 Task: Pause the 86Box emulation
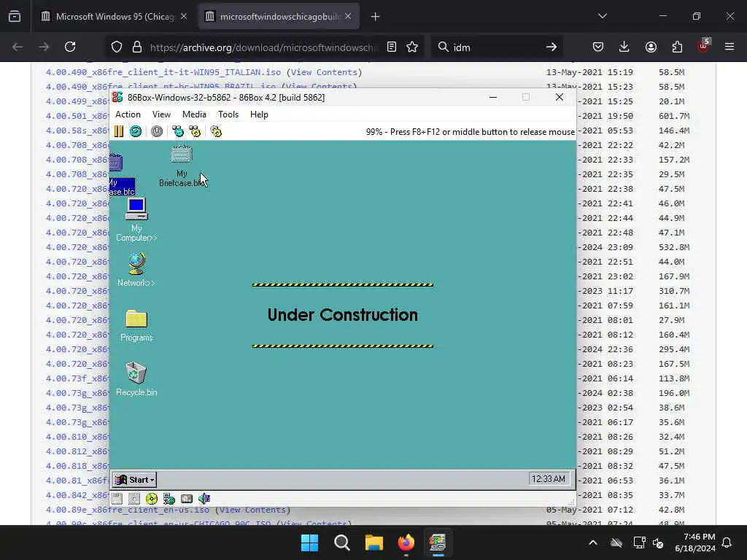(119, 131)
